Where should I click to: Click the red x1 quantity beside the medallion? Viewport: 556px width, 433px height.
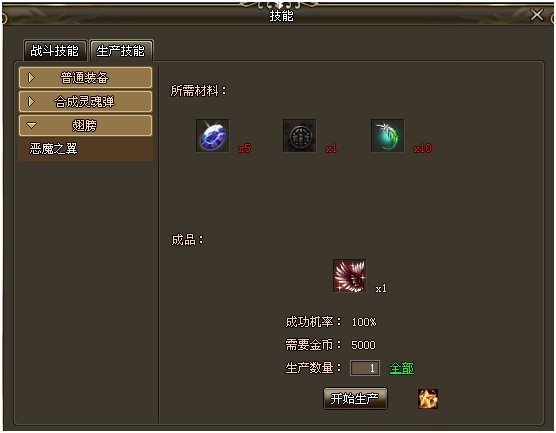(331, 149)
